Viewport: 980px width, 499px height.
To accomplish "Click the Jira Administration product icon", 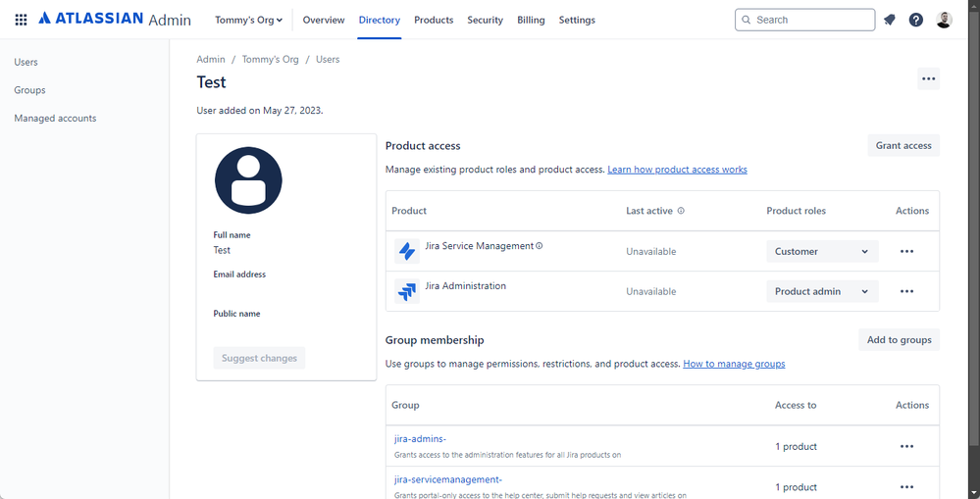I will coord(407,291).
